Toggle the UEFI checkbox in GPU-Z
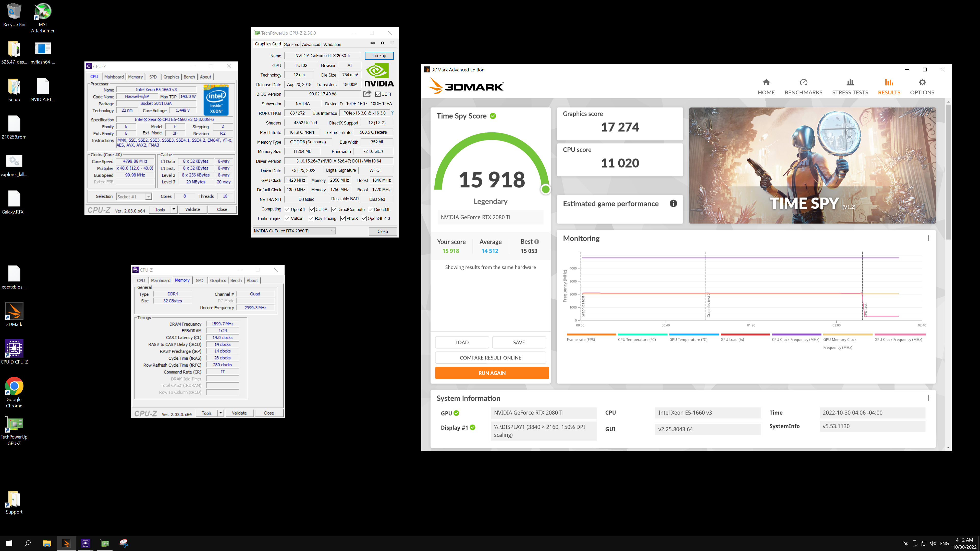The height and width of the screenshot is (551, 980). tap(378, 94)
